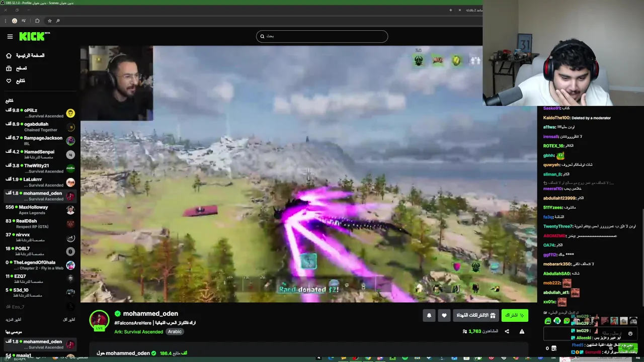Click username abdullah123999 in chat
The width and height of the screenshot is (644, 362).
(560, 198)
